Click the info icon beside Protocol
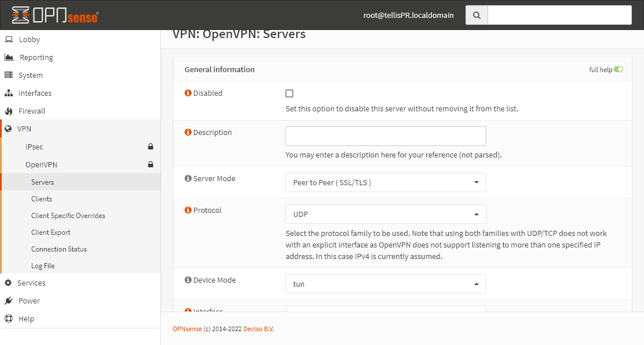The image size is (644, 345). click(188, 210)
